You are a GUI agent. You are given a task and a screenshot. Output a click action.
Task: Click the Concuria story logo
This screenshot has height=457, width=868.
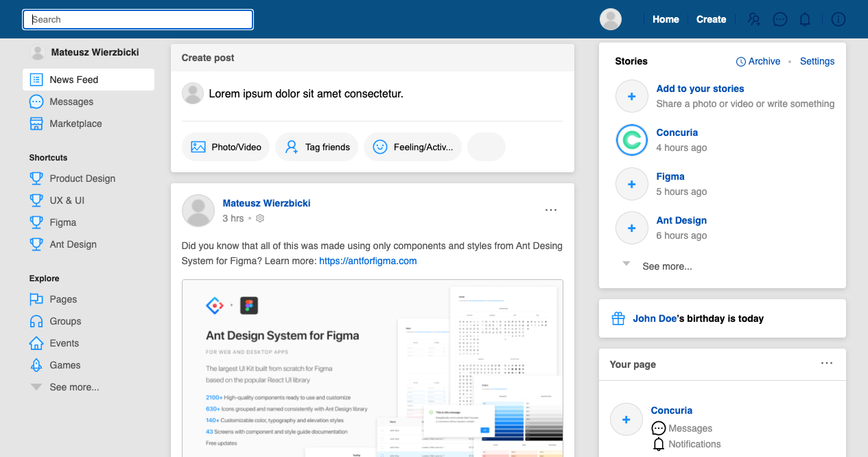(x=632, y=140)
